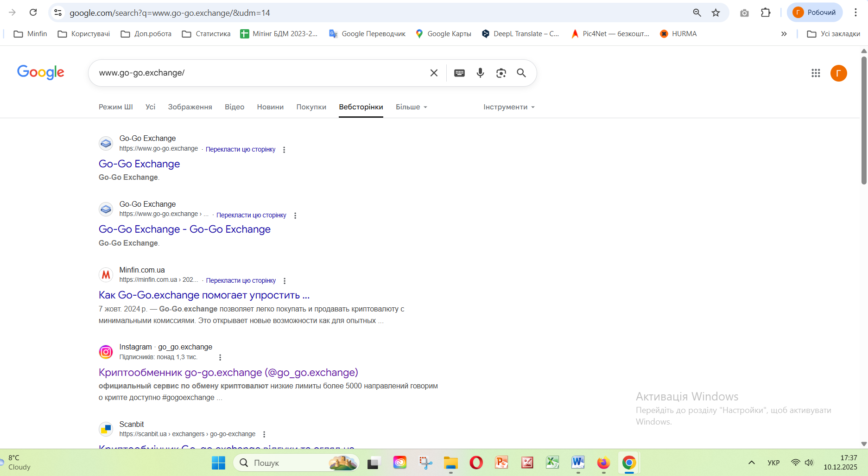Expand the Інструменти dropdown
The image size is (868, 476).
[x=509, y=107]
